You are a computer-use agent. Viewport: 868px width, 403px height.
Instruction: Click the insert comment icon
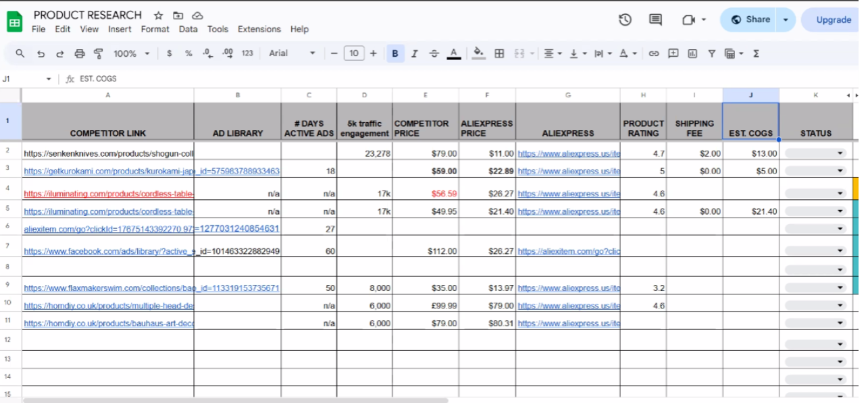point(673,53)
